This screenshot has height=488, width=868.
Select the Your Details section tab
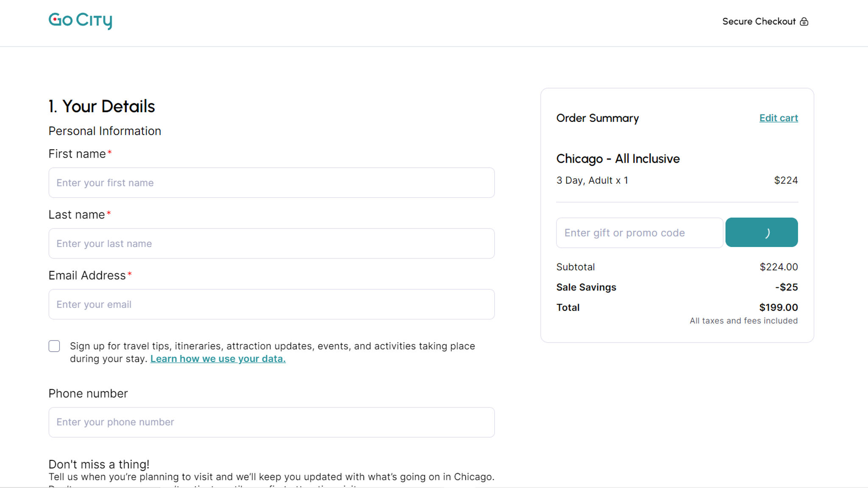[101, 105]
